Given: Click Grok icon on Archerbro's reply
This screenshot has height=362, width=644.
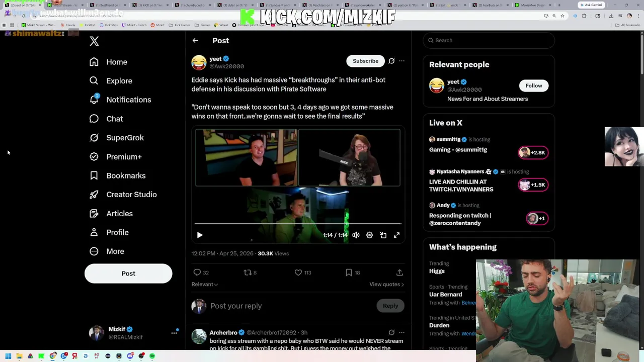Looking at the screenshot, I should (x=391, y=332).
